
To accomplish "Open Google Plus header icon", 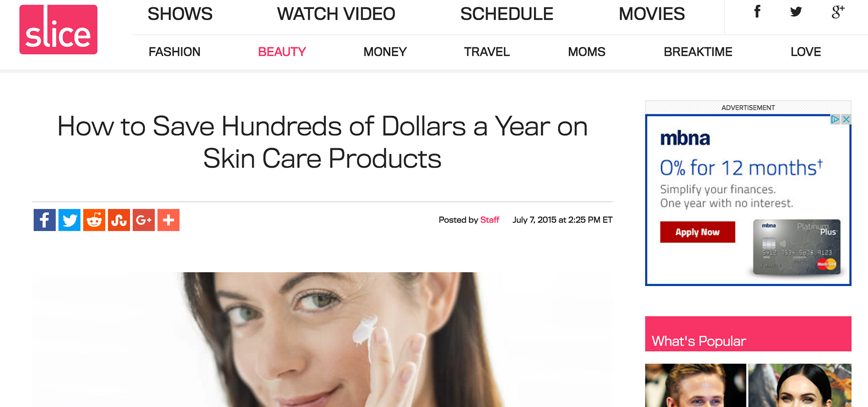I will [838, 12].
